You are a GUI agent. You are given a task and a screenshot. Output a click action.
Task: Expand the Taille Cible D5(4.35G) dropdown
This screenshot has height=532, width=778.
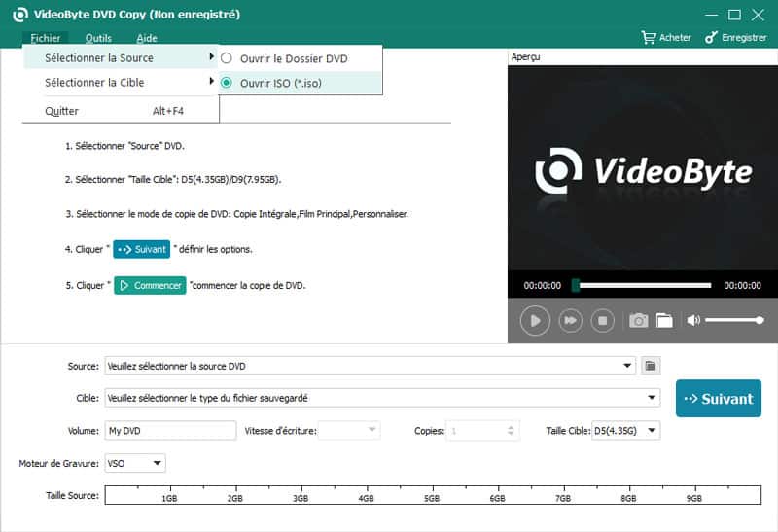(x=653, y=430)
